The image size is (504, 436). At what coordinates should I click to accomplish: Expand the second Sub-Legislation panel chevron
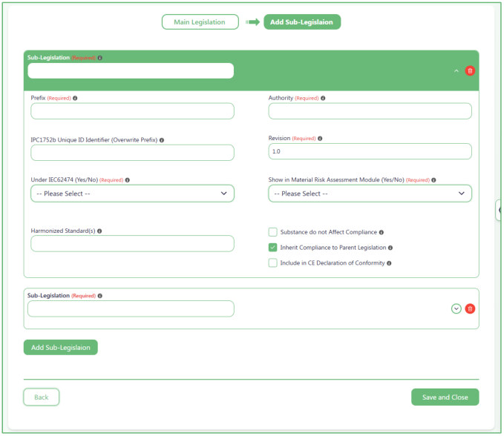456,308
